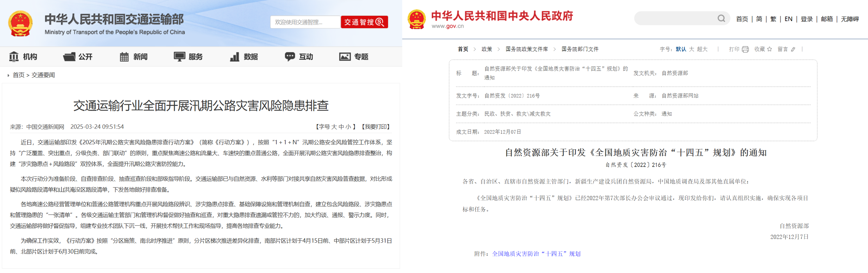The width and height of the screenshot is (868, 273).
Task: Open attachment 全国地质灾害防治"十四五"规划 link
Action: coord(536,254)
